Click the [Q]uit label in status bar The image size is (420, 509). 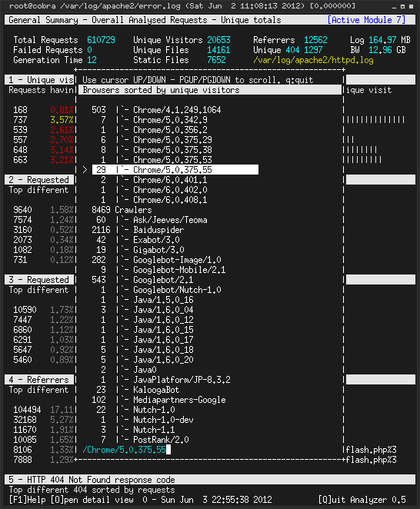332,500
